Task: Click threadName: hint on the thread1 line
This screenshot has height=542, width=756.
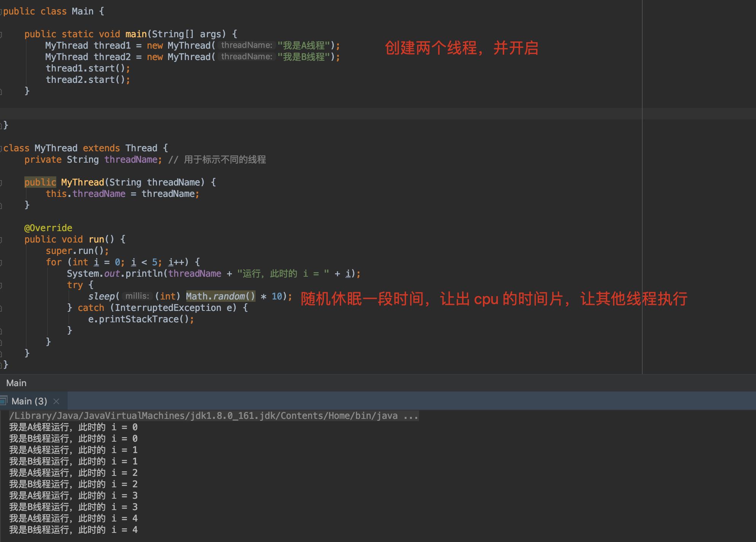Action: click(246, 45)
